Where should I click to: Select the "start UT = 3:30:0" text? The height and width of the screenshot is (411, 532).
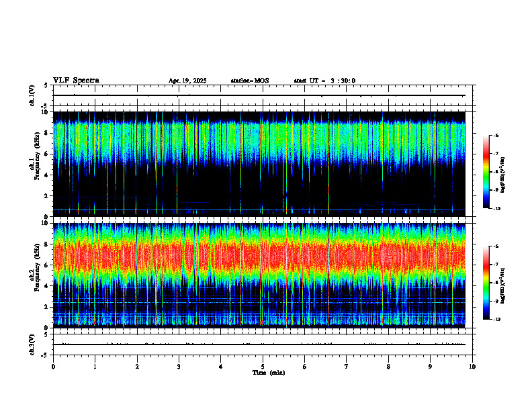pos(324,81)
